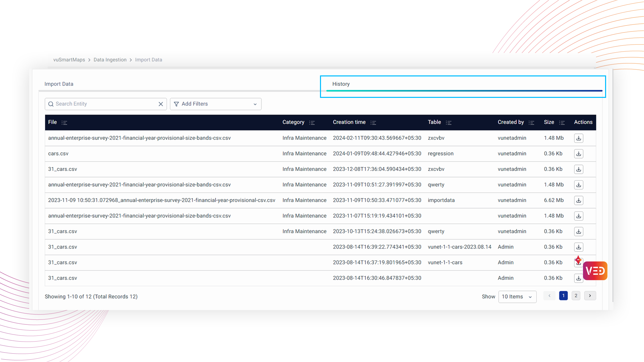Expand the Add Filters dropdown
644x362 pixels.
[216, 104]
